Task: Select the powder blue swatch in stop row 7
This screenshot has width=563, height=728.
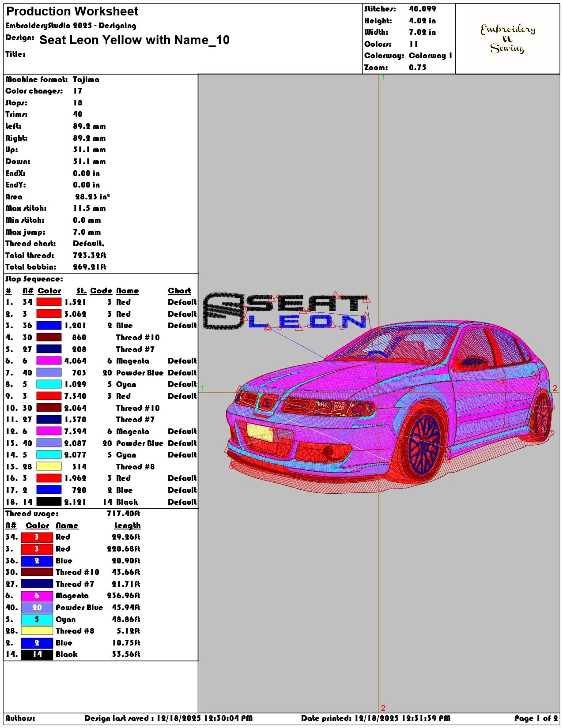Action: tap(49, 373)
